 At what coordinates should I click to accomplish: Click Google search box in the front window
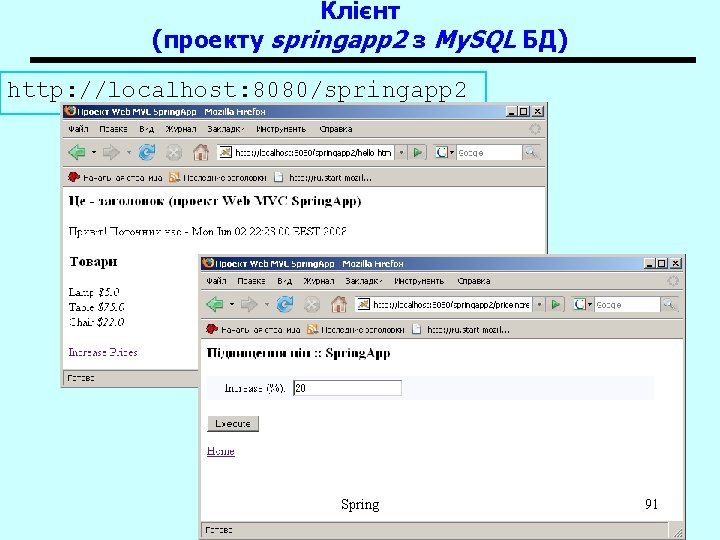627,304
